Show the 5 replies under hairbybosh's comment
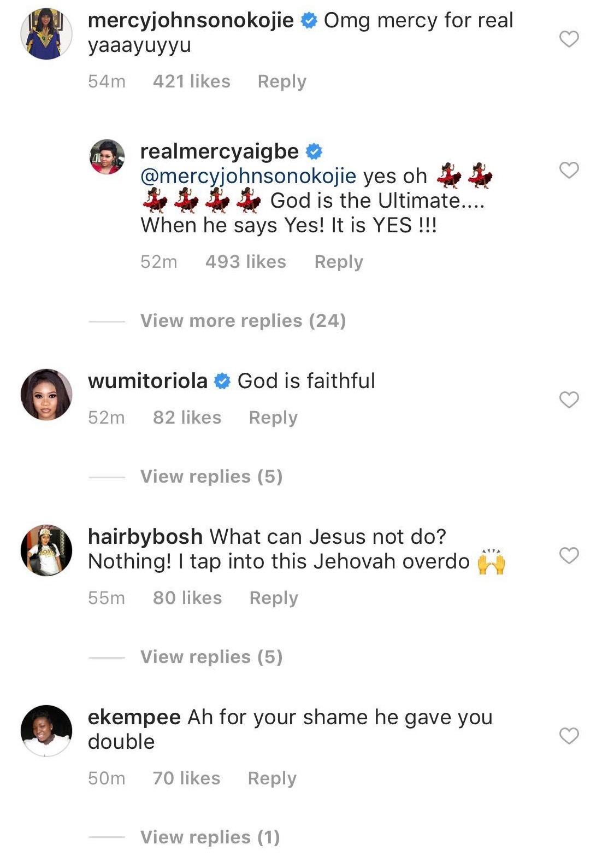Viewport: 614px width, 868px height. click(211, 657)
